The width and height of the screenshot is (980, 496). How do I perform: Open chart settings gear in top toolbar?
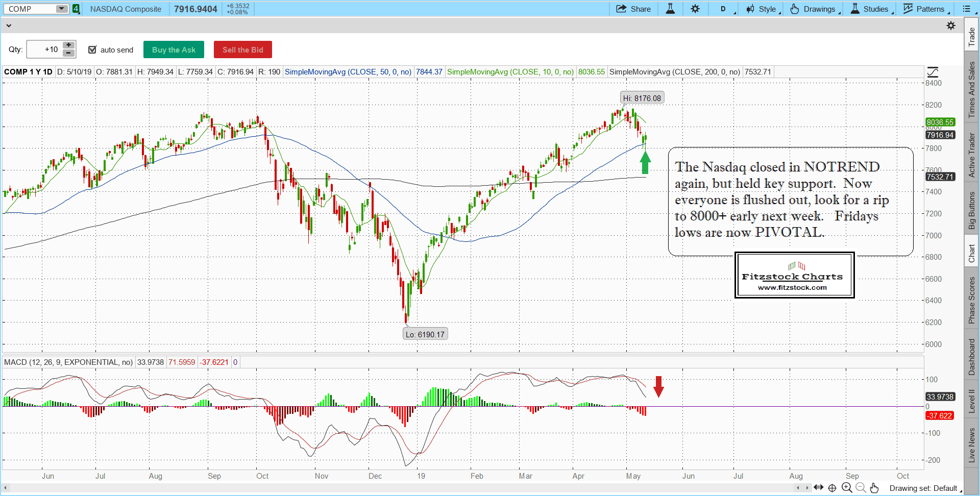tap(695, 9)
